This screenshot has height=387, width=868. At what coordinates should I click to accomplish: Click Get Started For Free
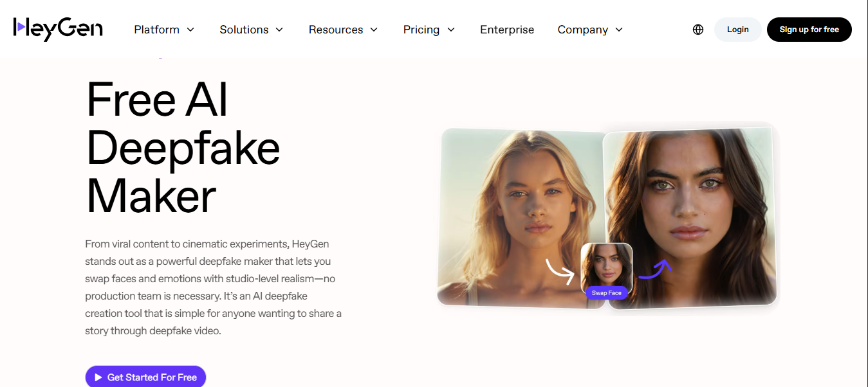tap(145, 377)
